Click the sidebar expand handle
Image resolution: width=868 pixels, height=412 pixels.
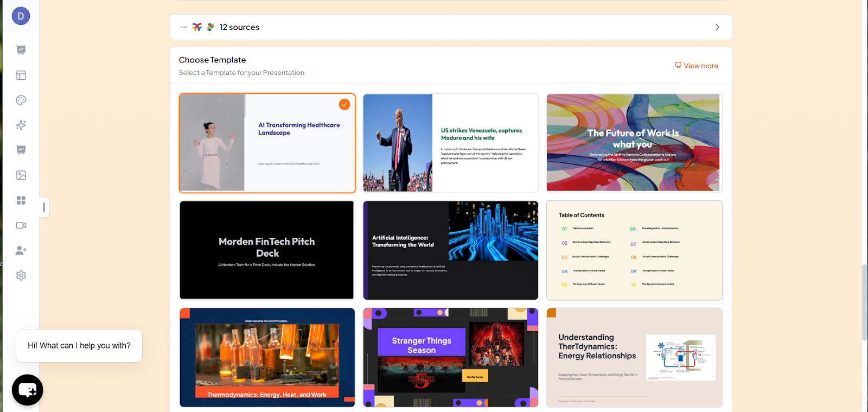[44, 207]
